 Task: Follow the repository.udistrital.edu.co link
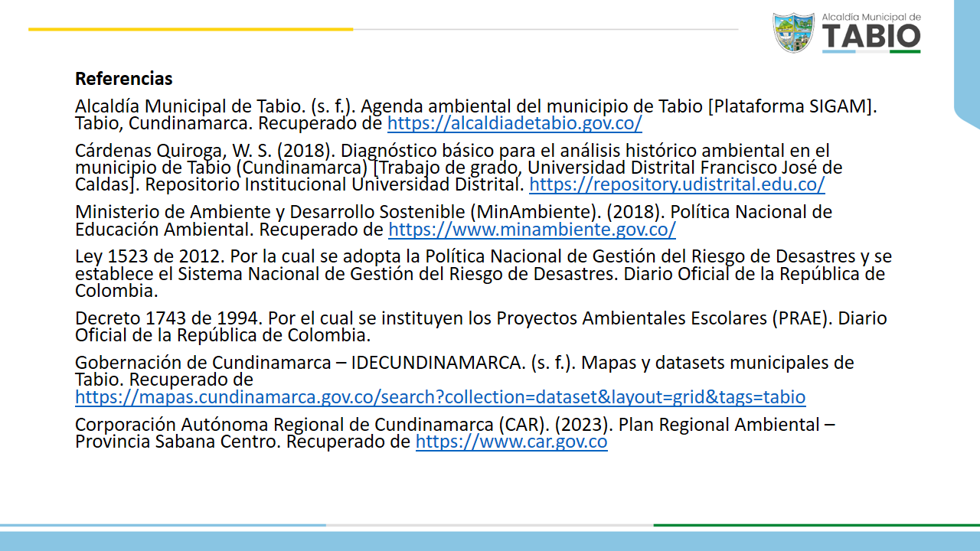click(677, 184)
